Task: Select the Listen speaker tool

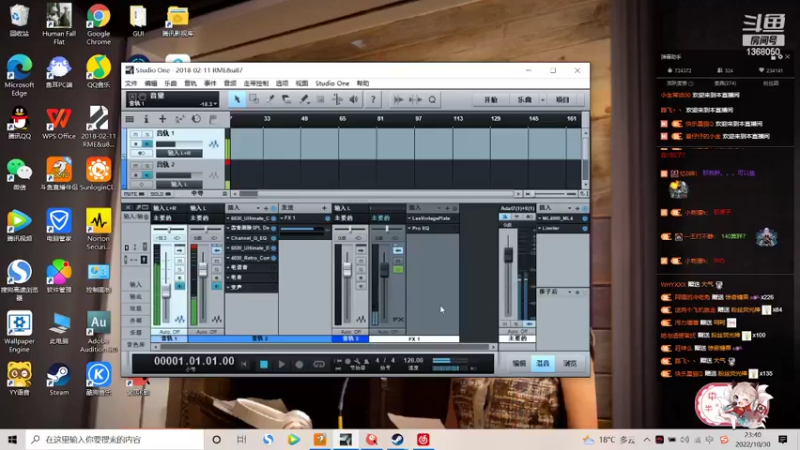Action: tap(354, 99)
